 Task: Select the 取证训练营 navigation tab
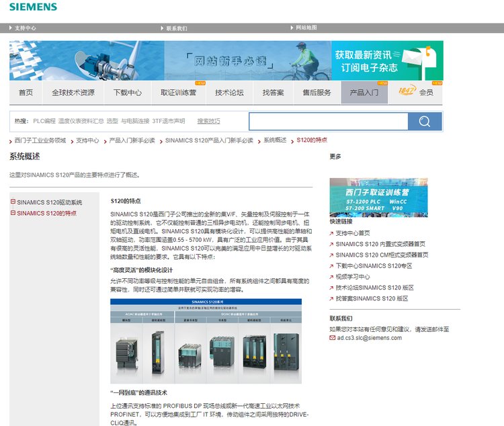[178, 93]
